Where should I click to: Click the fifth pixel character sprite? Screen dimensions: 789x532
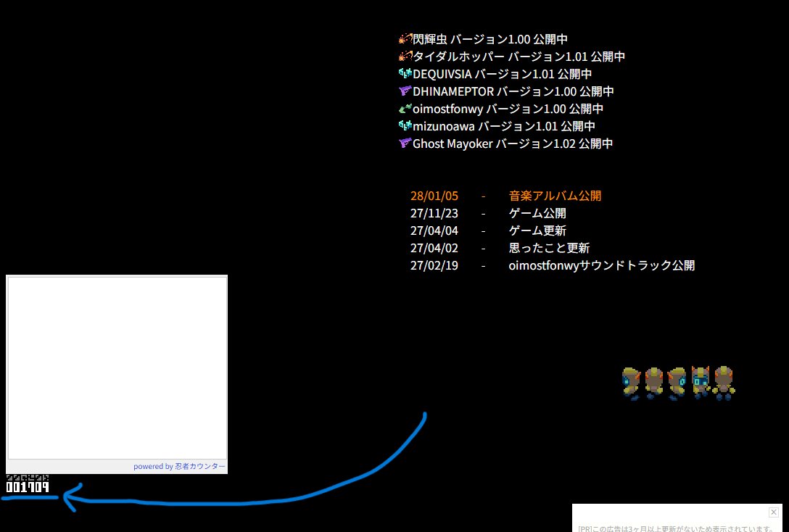(724, 383)
